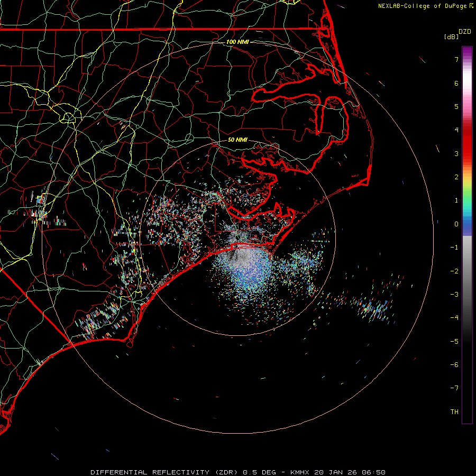Select the 50 NMI range ring label
This screenshot has width=476, height=476.
[x=237, y=140]
